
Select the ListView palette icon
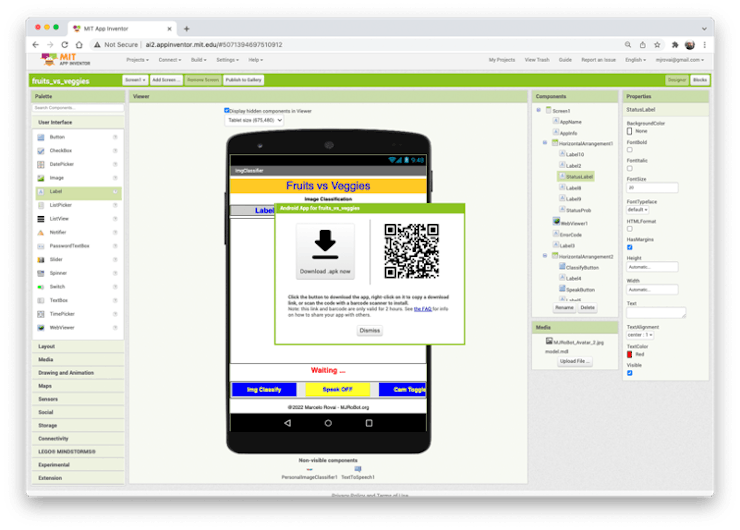(41, 219)
